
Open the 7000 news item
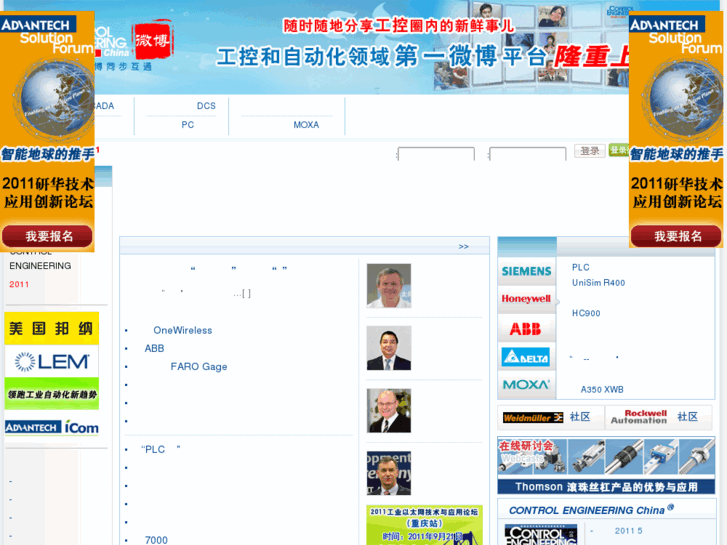point(156,540)
